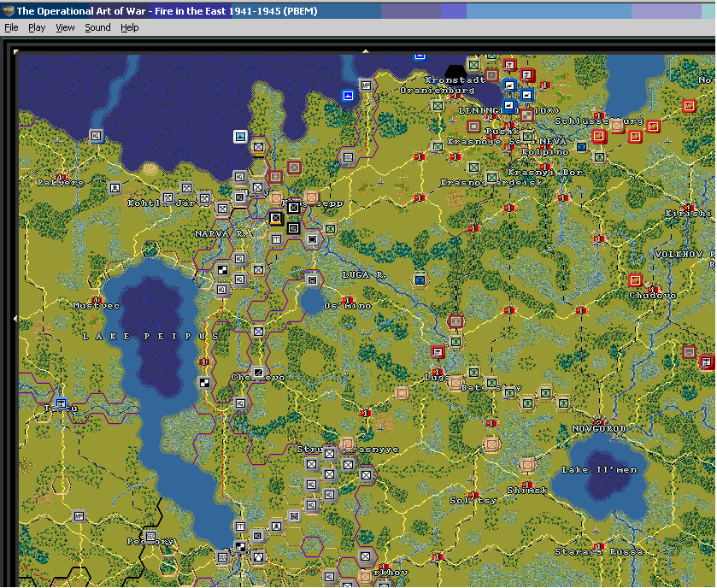Click the 'Mustvec' town label

point(97,305)
